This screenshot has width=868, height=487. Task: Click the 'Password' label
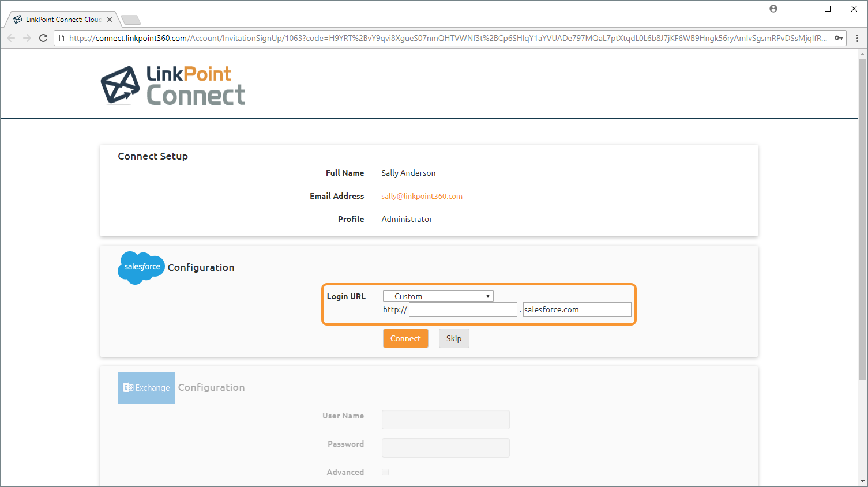pos(345,444)
